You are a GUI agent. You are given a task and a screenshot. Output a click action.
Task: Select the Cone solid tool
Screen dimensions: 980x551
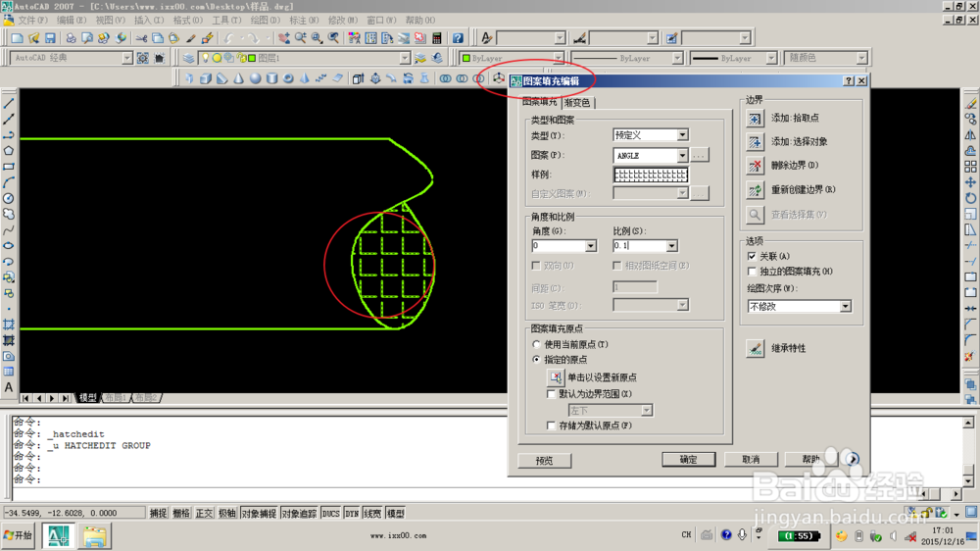[x=239, y=78]
